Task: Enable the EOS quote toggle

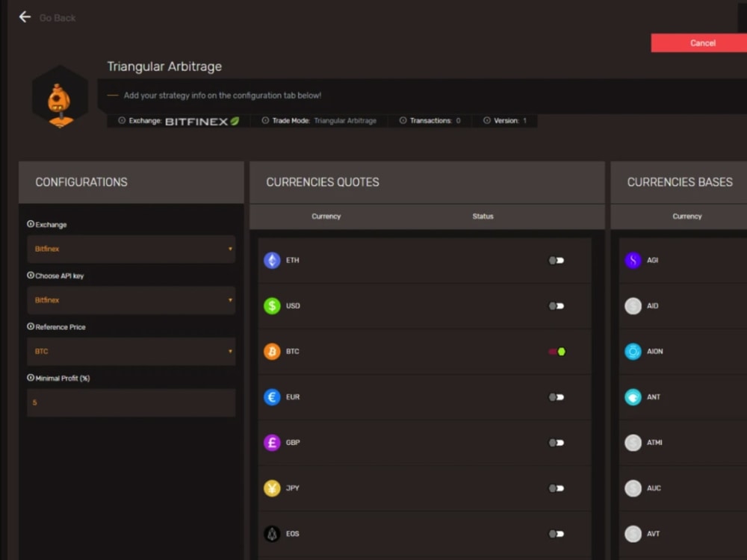Action: click(557, 534)
